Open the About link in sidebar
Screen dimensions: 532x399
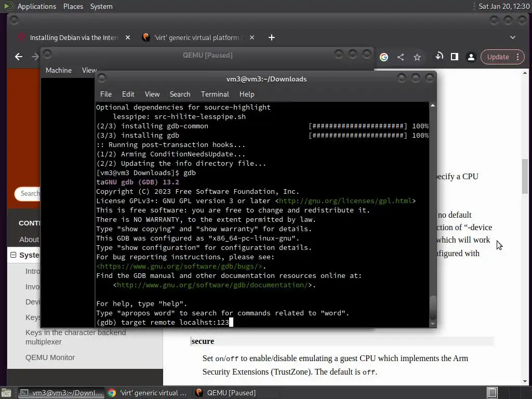coord(29,240)
